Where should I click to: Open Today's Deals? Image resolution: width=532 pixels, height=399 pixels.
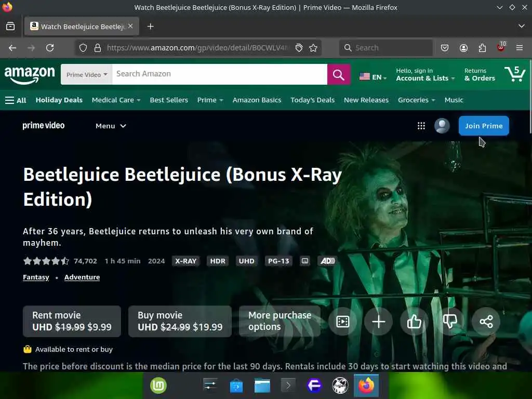[312, 100]
